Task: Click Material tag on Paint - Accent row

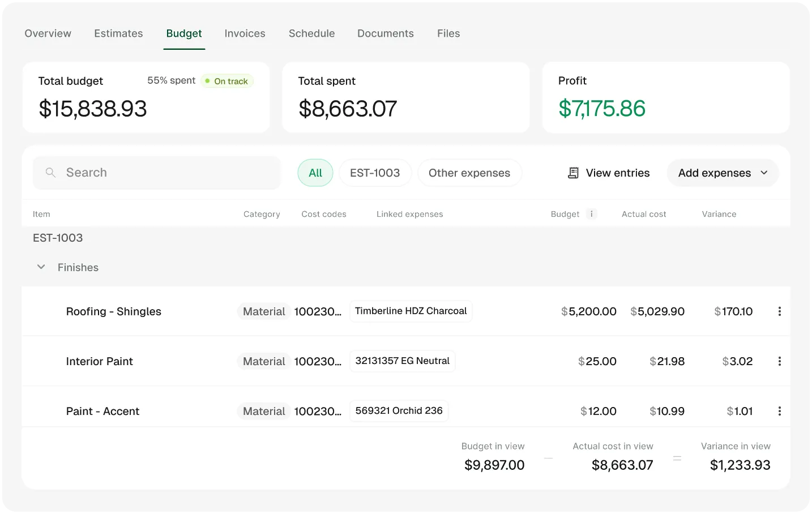Action: click(x=264, y=411)
